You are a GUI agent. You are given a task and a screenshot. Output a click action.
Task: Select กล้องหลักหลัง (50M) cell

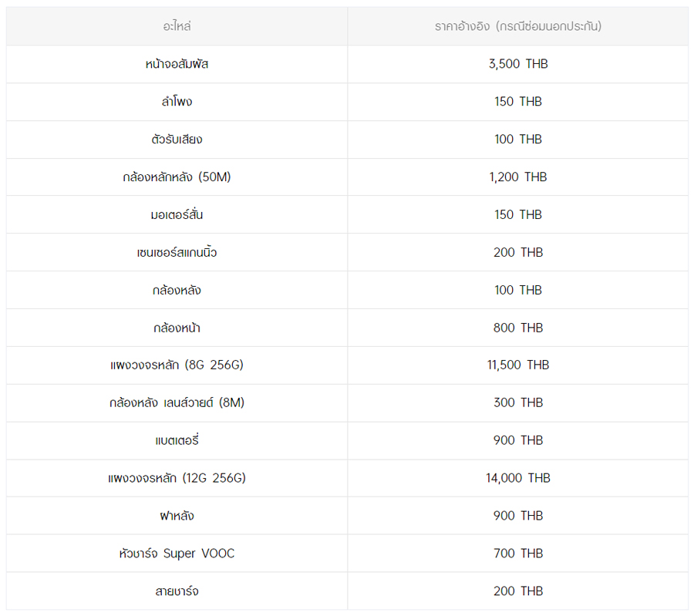point(177,177)
